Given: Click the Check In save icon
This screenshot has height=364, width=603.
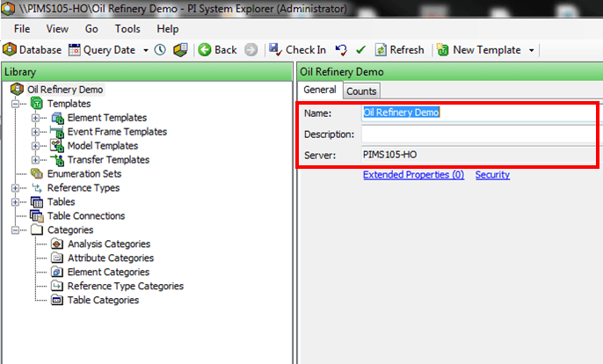Looking at the screenshot, I should click(275, 49).
